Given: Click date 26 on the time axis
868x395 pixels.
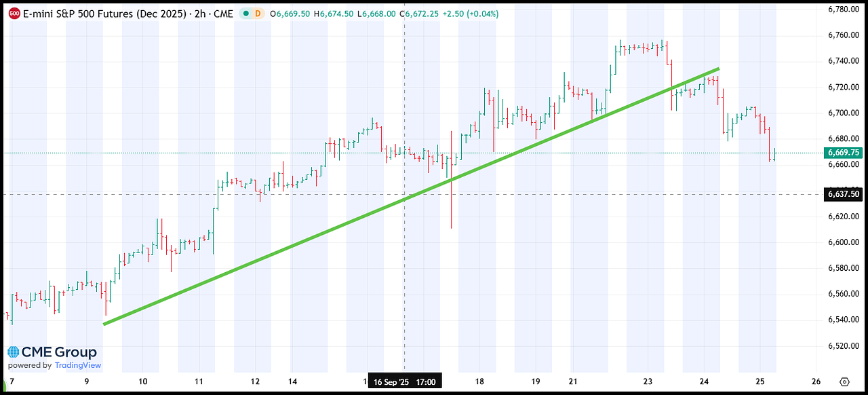Looking at the screenshot, I should [816, 381].
